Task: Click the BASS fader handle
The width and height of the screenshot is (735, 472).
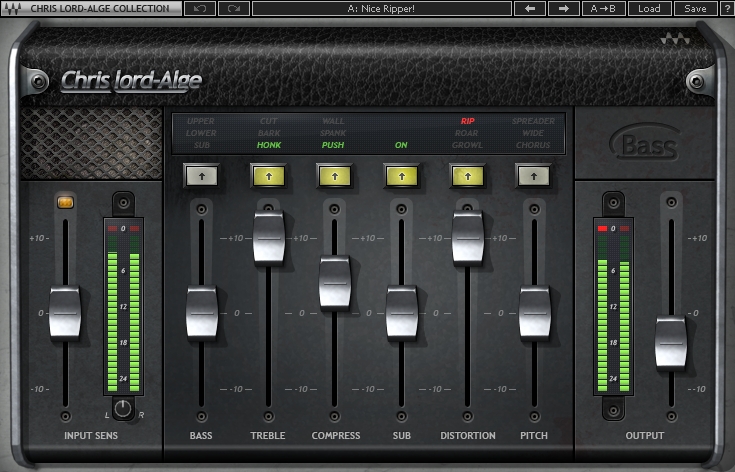Action: (x=202, y=312)
